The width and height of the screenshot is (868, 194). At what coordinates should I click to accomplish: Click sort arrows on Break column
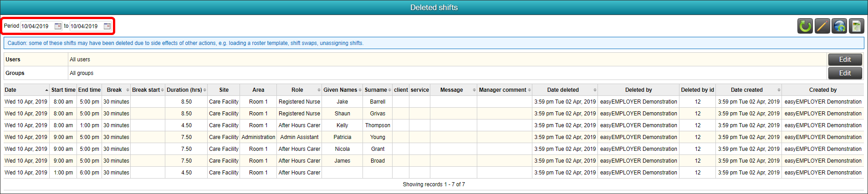128,90
